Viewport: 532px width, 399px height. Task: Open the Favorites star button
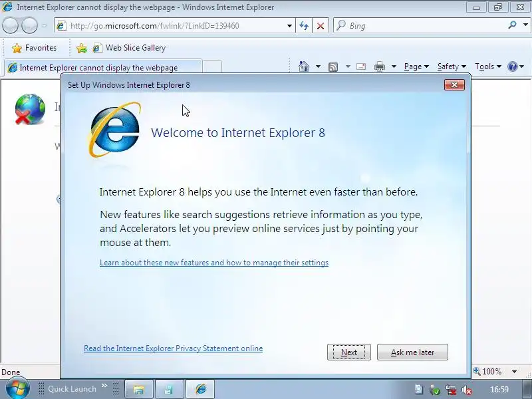point(34,48)
